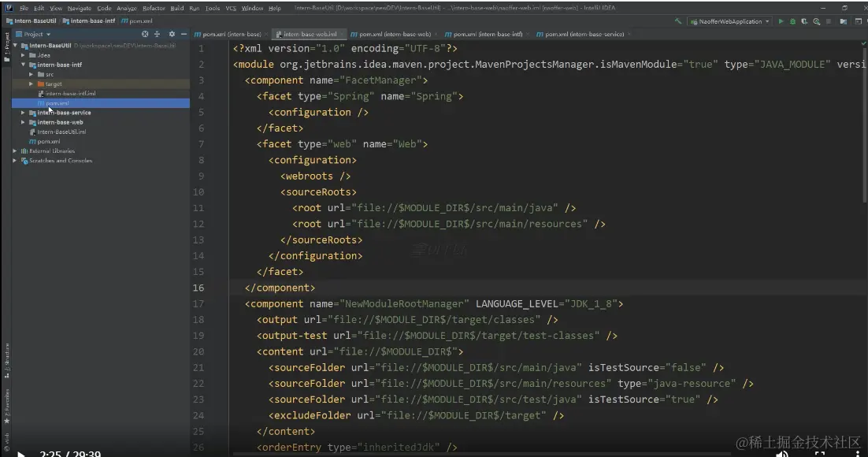Open the Help menu
The height and width of the screenshot is (457, 868).
[275, 9]
